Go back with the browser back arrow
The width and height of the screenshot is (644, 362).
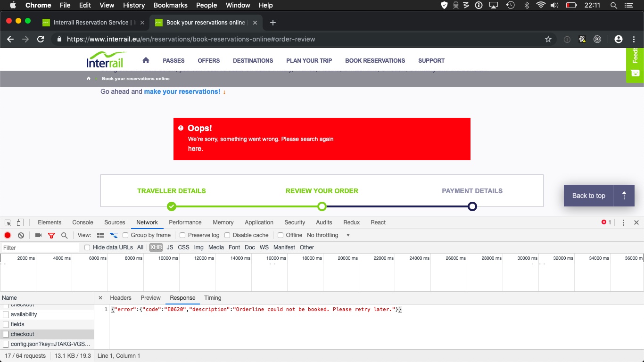(10, 39)
